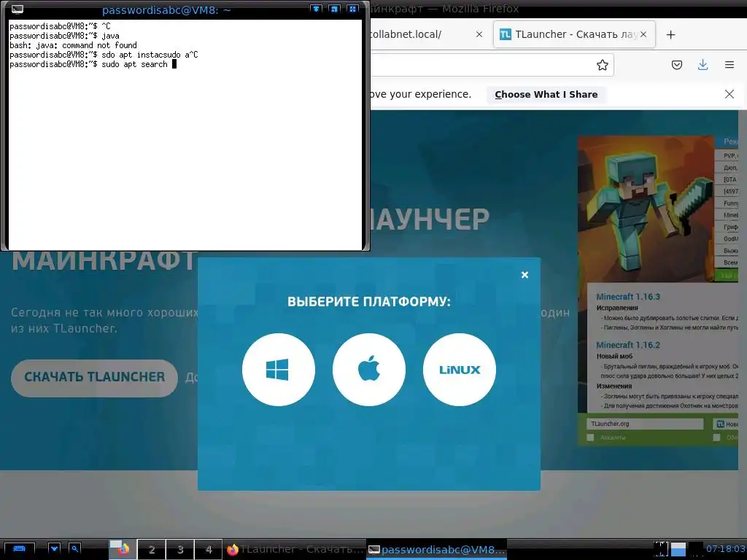Screen dimensions: 747x560
Task: Open the terminal window menu icon
Action: tap(18, 9)
